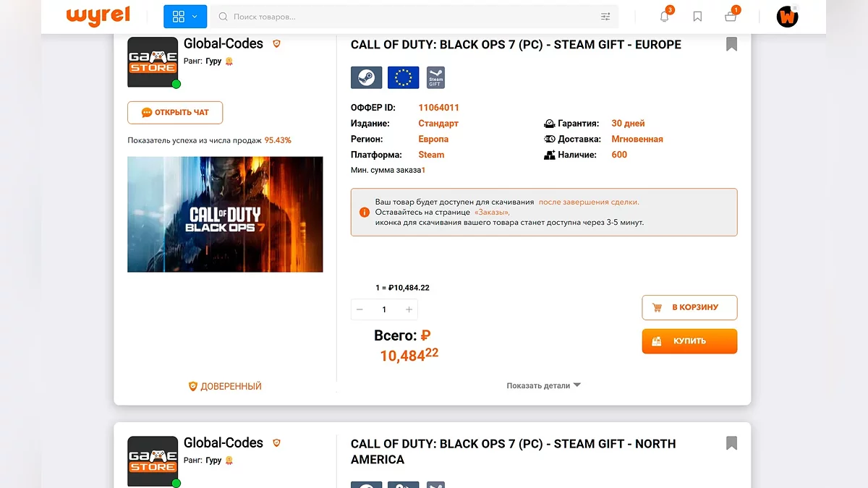Expand Показать детали section

click(543, 386)
